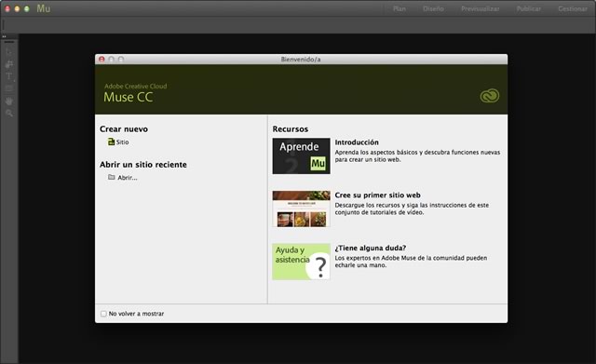This screenshot has width=596, height=364.
Task: Close the main Muse application window
Action: [7, 8]
